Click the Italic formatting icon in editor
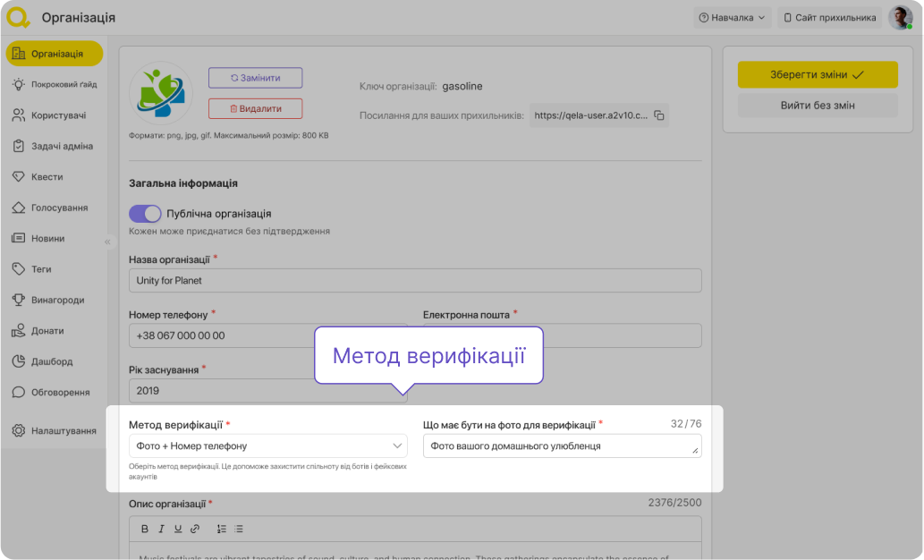The image size is (924, 560). point(162,529)
